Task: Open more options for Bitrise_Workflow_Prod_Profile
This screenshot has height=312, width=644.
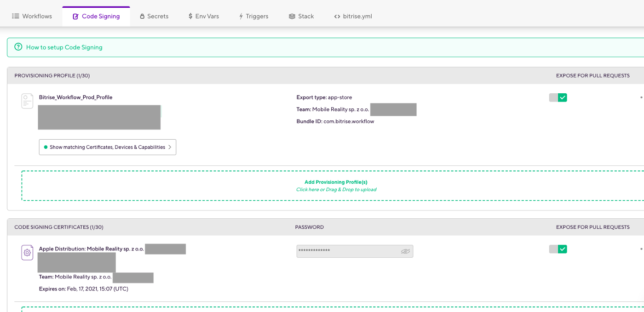Action: click(x=641, y=97)
